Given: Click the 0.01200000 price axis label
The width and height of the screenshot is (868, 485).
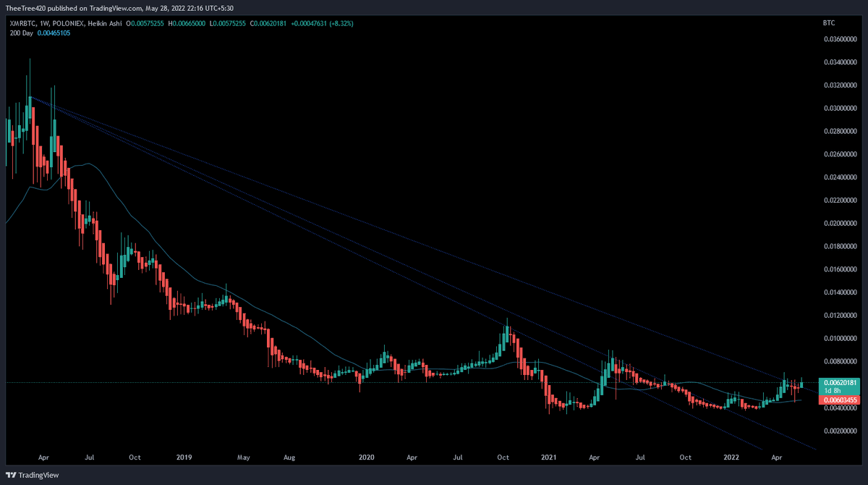Looking at the screenshot, I should point(840,316).
